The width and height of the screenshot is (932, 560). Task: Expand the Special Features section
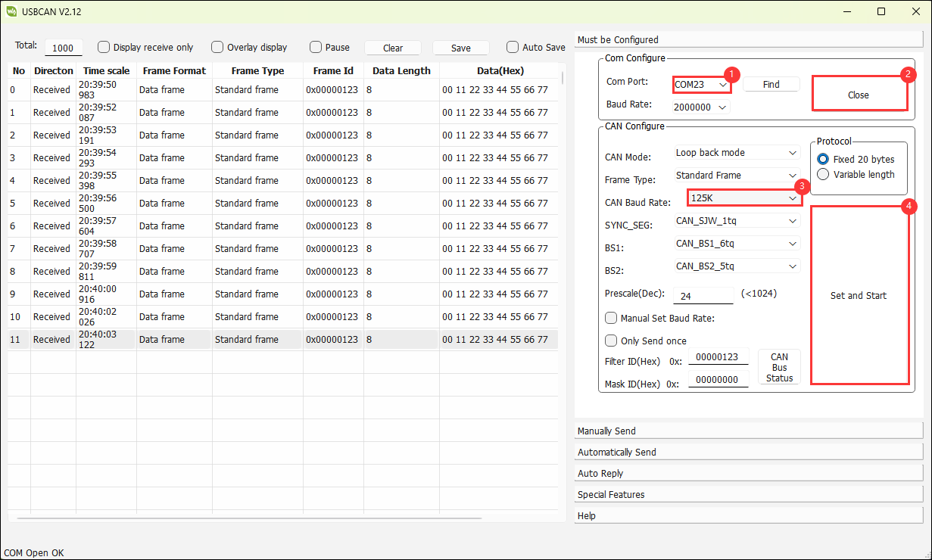750,494
